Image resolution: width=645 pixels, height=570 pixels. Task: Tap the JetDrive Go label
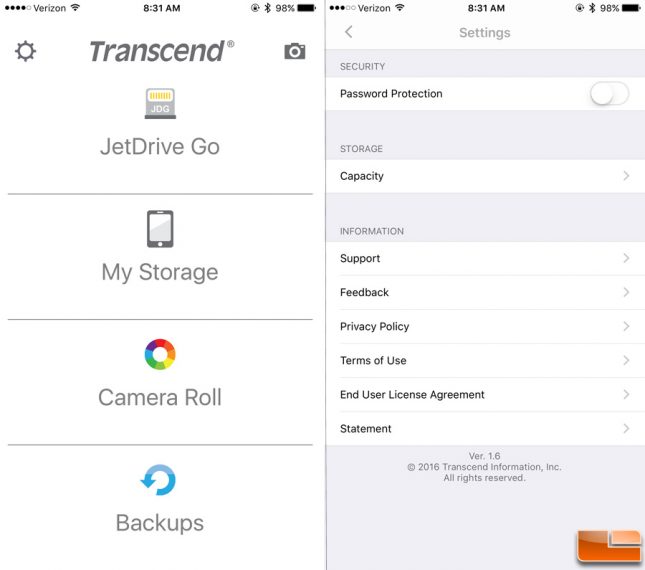point(160,147)
